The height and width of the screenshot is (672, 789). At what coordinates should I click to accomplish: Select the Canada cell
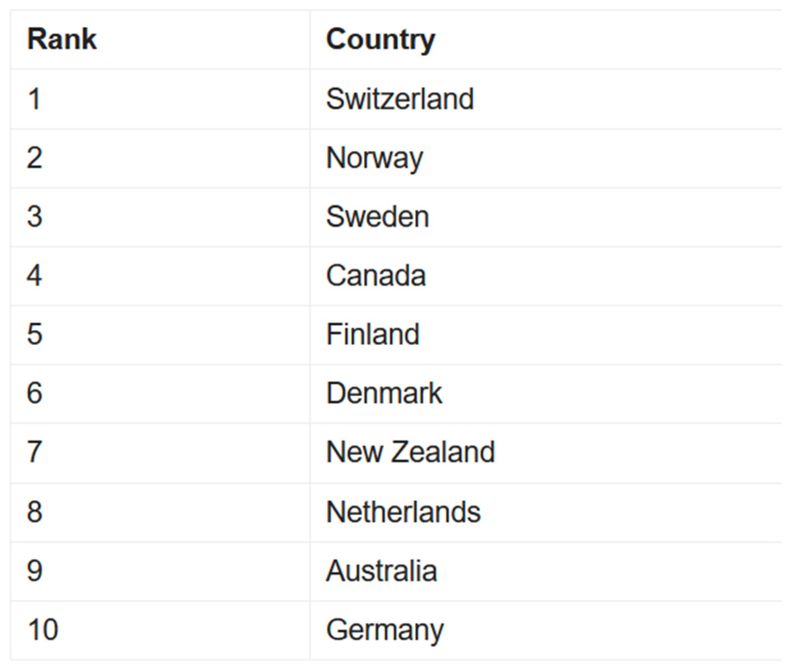[x=376, y=276]
